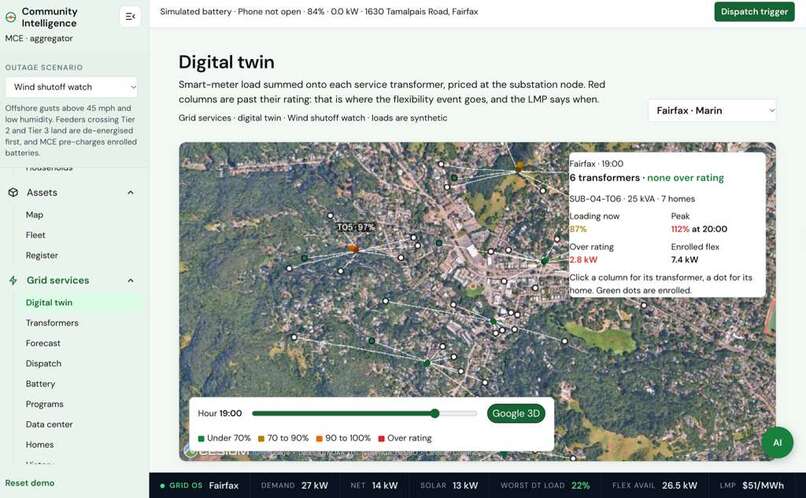Click the Community Intelligence logo icon
This screenshot has width=806, height=498.
click(10, 17)
